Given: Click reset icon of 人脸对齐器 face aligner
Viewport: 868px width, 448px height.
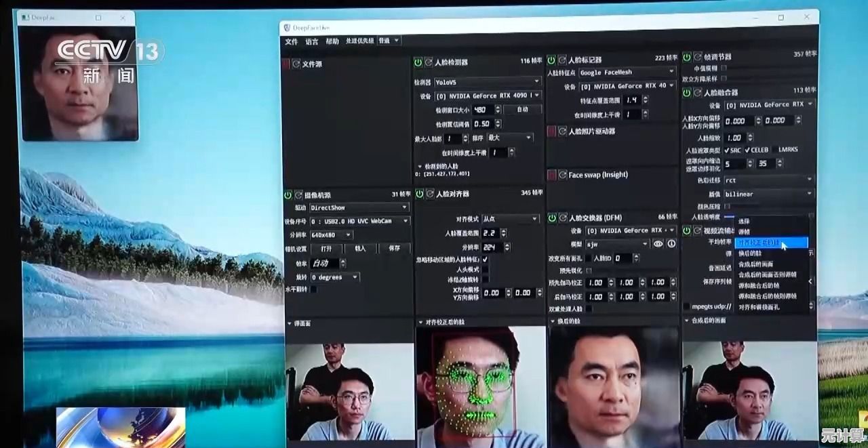Looking at the screenshot, I should tap(429, 195).
